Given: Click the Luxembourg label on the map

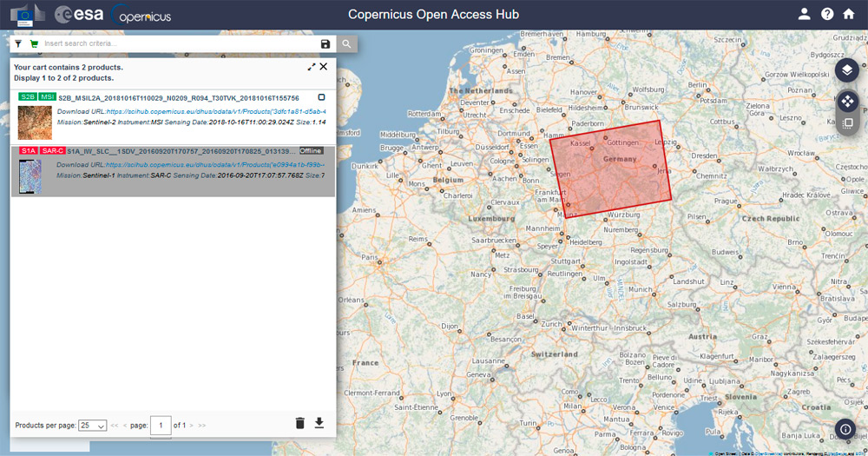Looking at the screenshot, I should (491, 219).
